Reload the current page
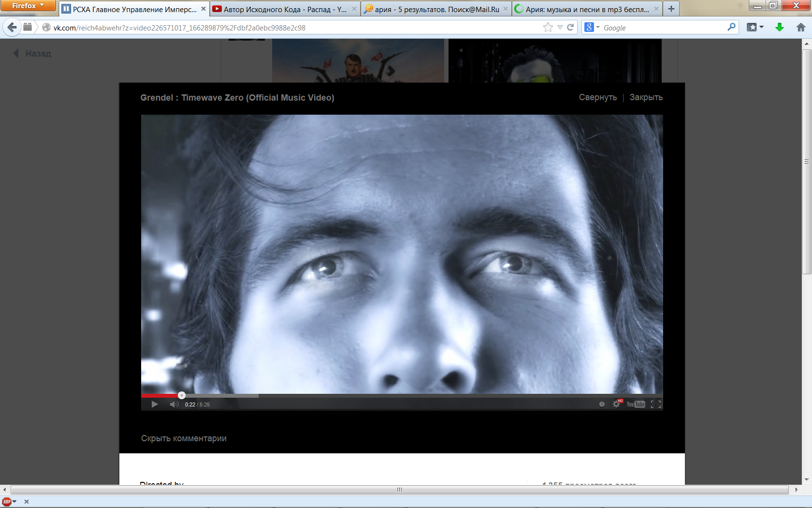Screen dimensions: 812x508 (570, 28)
